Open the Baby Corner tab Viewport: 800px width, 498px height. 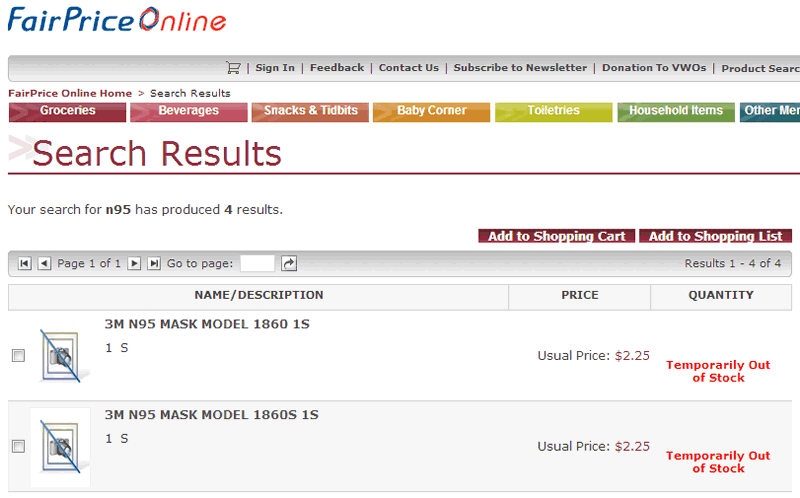(432, 112)
